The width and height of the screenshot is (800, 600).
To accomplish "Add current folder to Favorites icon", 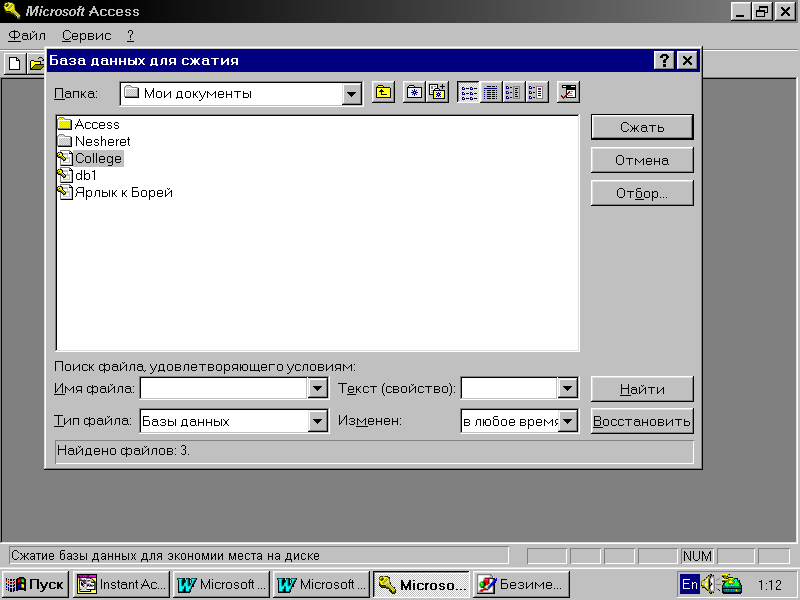I will [438, 92].
